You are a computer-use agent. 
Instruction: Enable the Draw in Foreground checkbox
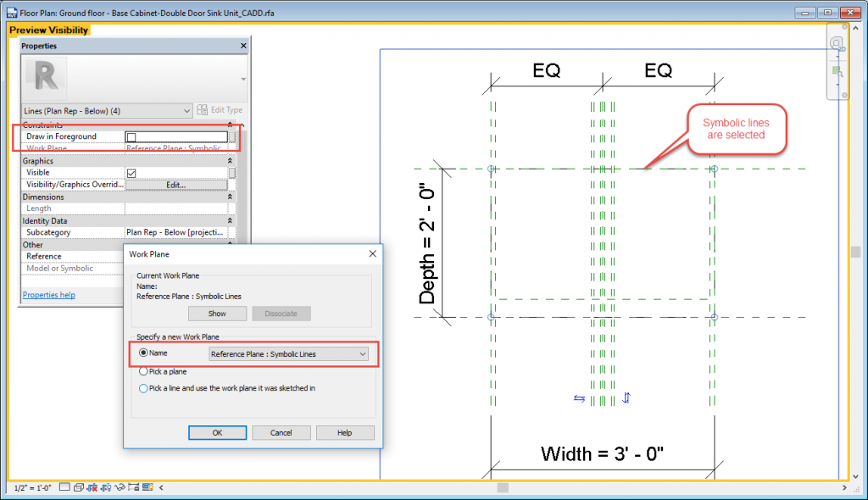tap(131, 136)
